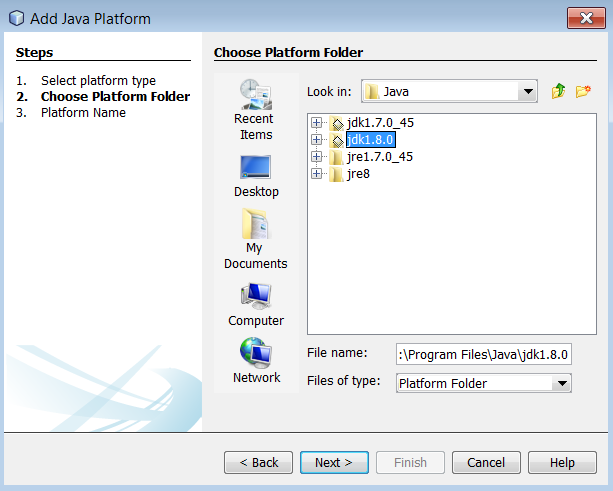Create a new folder
Viewport: 613px width, 491px height.
pyautogui.click(x=583, y=92)
